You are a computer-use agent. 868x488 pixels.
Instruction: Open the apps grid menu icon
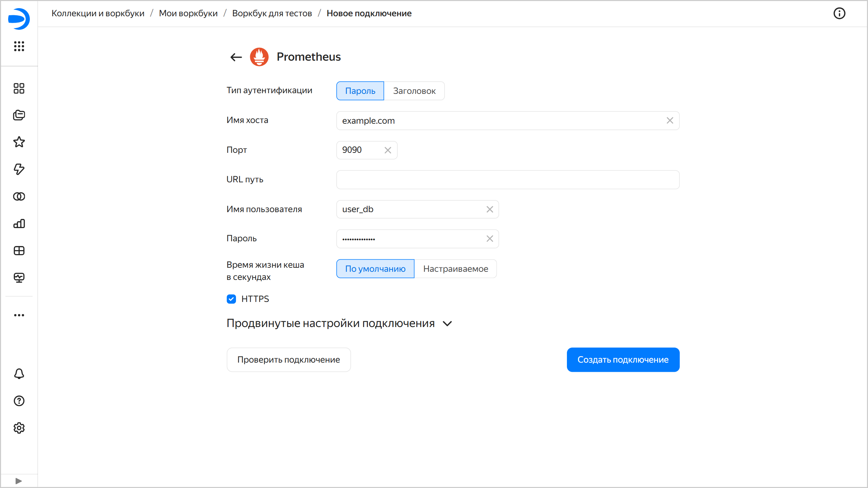click(x=19, y=46)
